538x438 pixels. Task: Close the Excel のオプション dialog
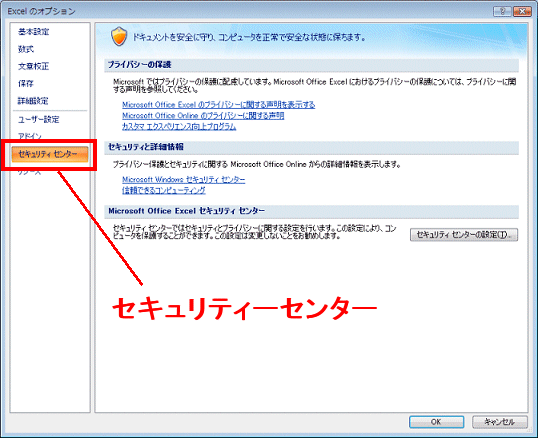pos(522,11)
